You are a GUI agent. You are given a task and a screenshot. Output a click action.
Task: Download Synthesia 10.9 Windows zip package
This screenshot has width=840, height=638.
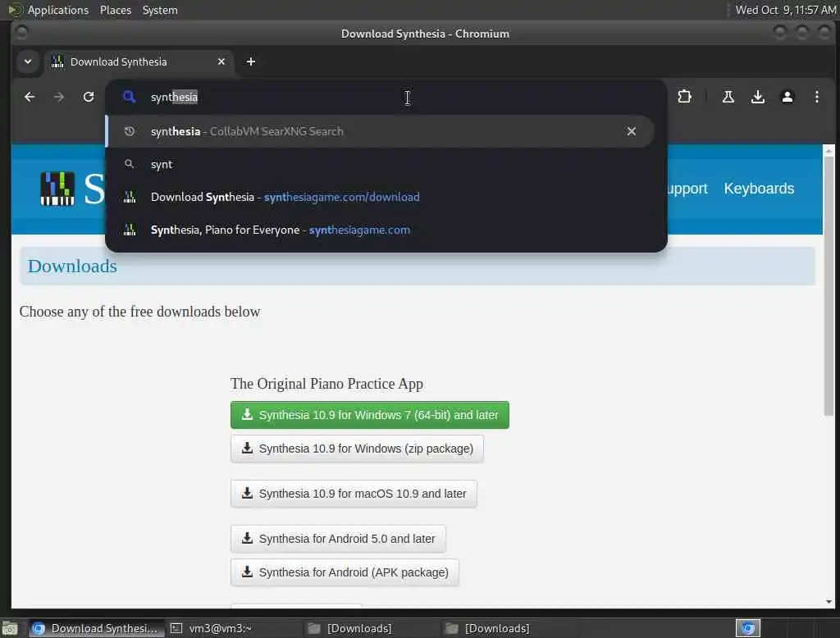357,449
